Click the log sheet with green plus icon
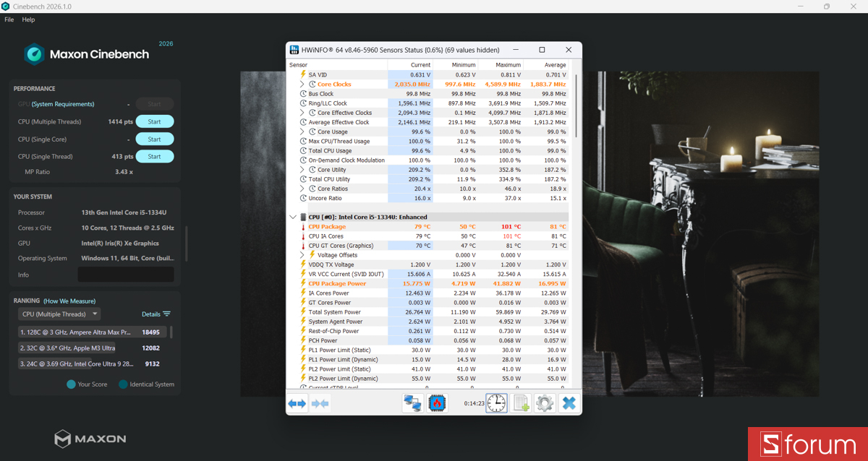868x461 pixels. tap(521, 403)
